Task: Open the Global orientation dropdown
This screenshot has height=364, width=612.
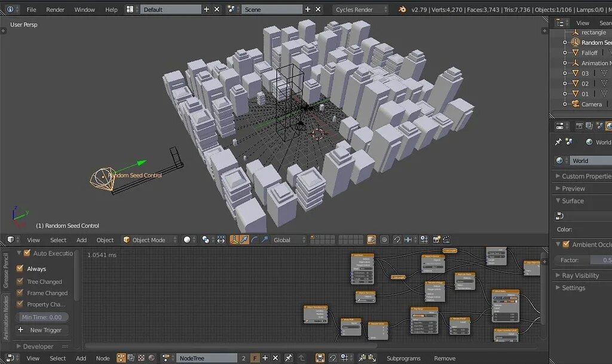Action: pyautogui.click(x=289, y=240)
